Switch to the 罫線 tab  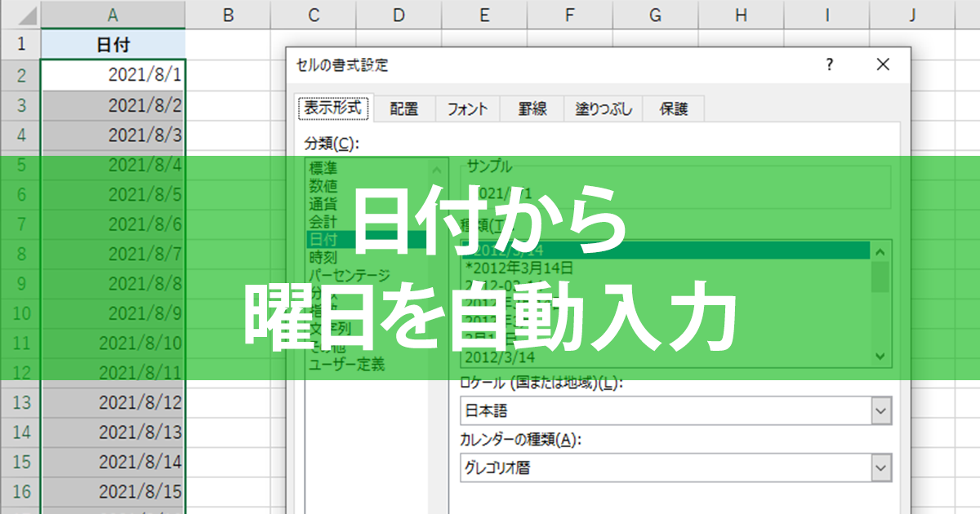click(532, 109)
